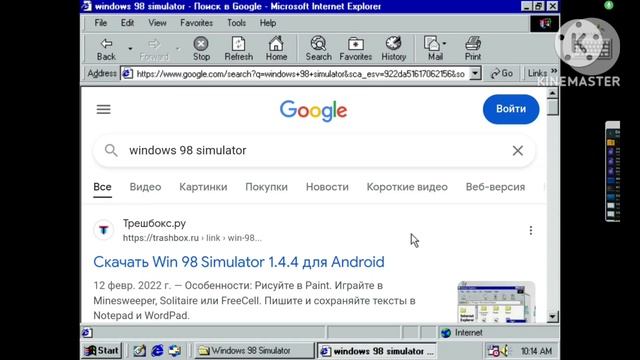Switch to the Картинки tab
The width and height of the screenshot is (640, 360).
tap(203, 187)
